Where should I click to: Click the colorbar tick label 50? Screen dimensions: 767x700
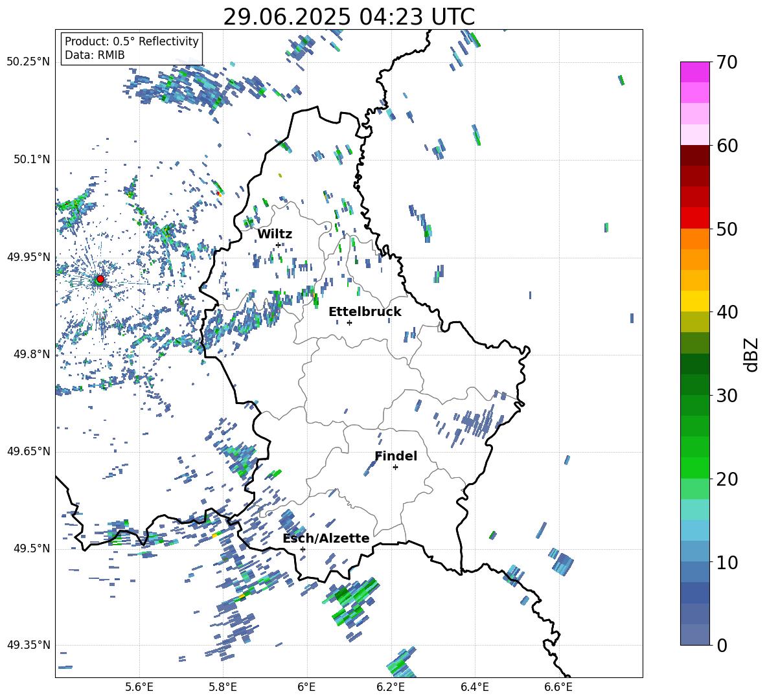click(726, 229)
